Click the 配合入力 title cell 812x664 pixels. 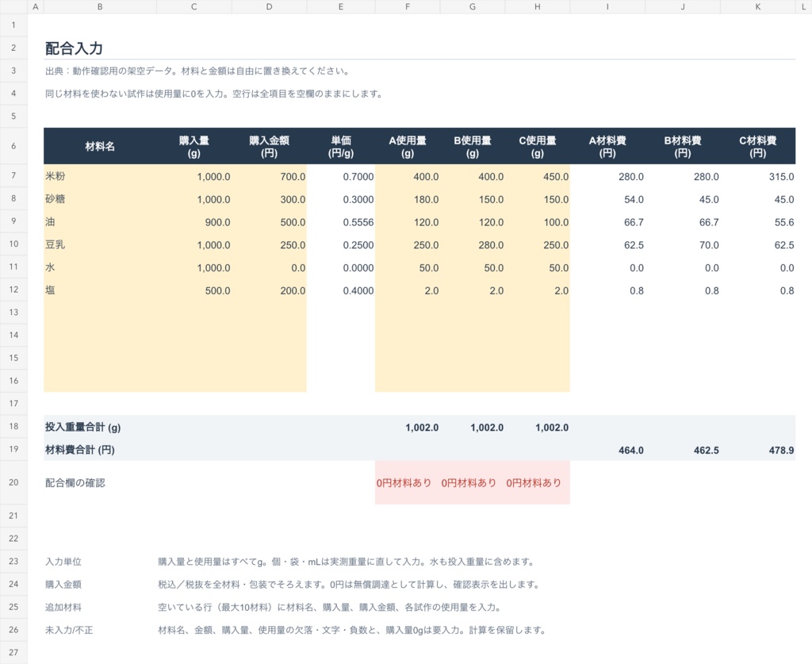pyautogui.click(x=74, y=48)
